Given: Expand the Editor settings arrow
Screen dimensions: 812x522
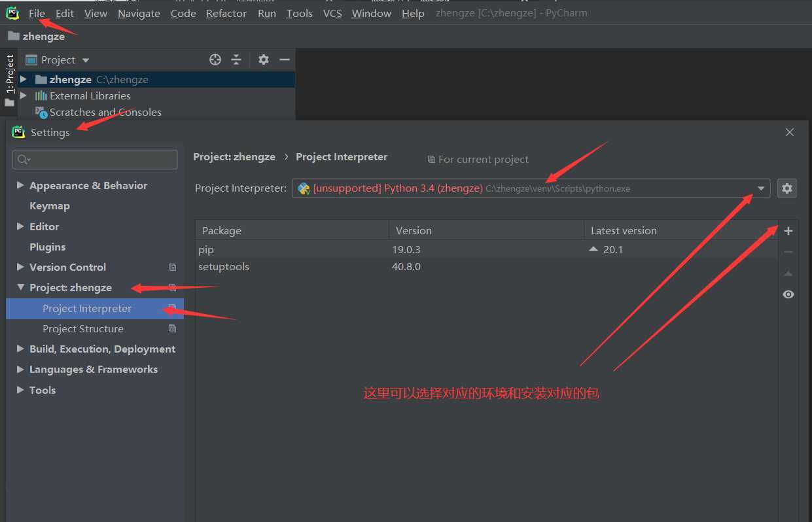Looking at the screenshot, I should (x=20, y=226).
